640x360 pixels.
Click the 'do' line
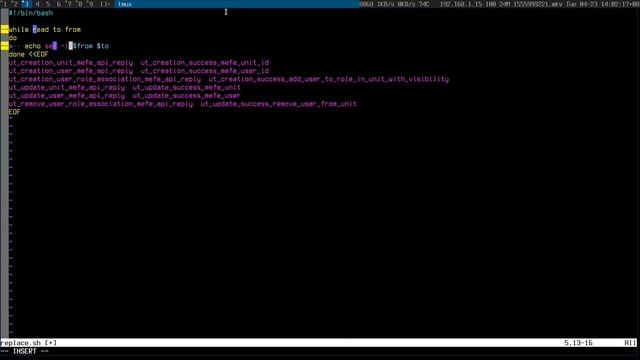point(13,38)
